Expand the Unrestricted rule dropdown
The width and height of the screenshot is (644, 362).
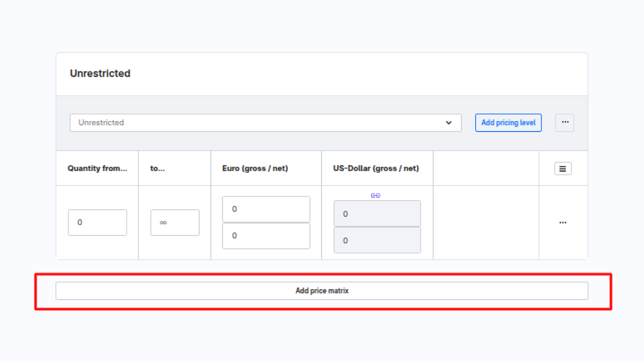click(266, 123)
